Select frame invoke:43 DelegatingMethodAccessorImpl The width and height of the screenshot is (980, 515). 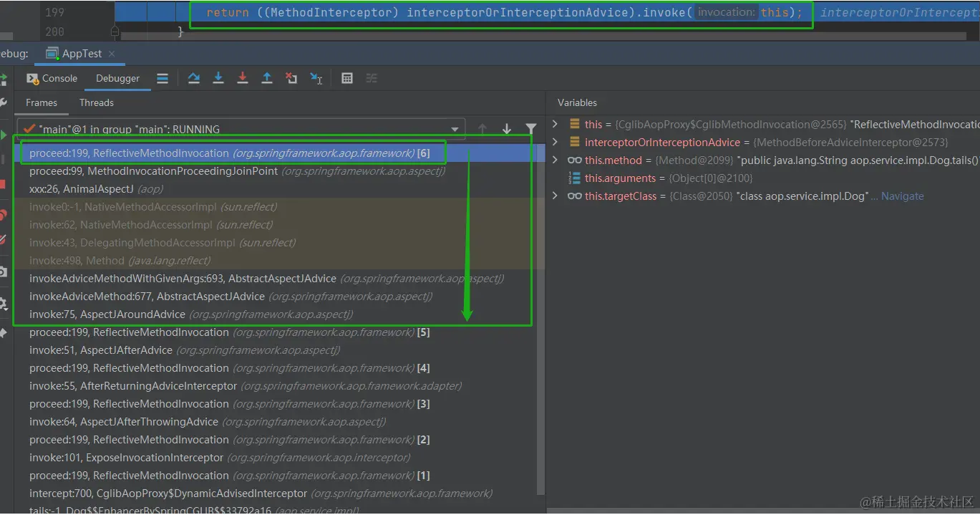(280, 243)
